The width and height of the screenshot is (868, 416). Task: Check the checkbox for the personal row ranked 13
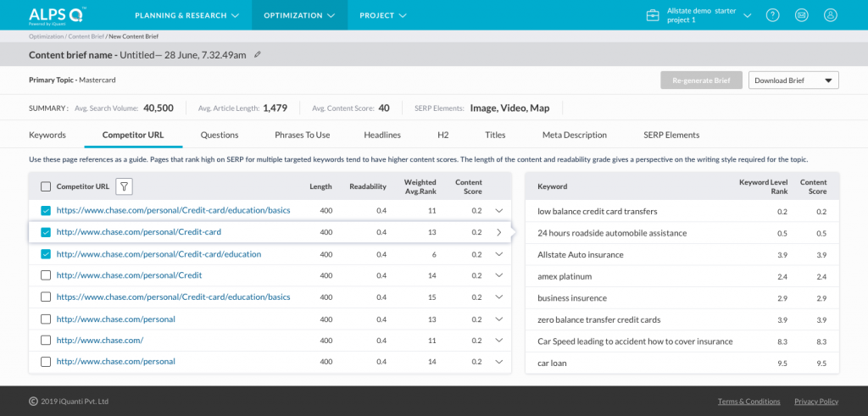coord(46,319)
